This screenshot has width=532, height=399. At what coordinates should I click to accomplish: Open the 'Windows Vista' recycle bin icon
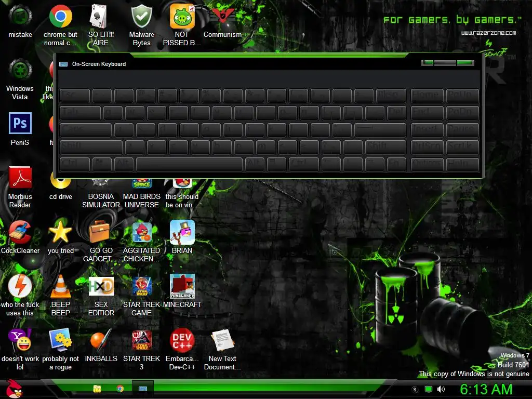click(x=20, y=79)
